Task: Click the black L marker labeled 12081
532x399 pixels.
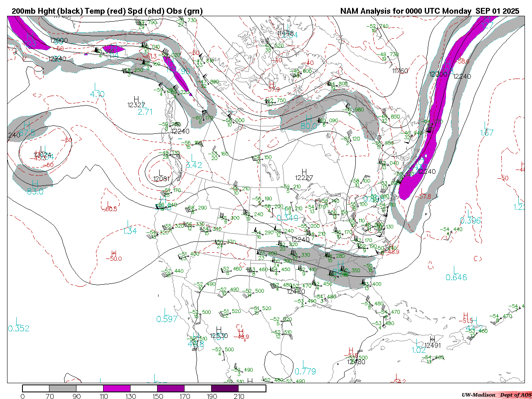Action: [x=161, y=172]
